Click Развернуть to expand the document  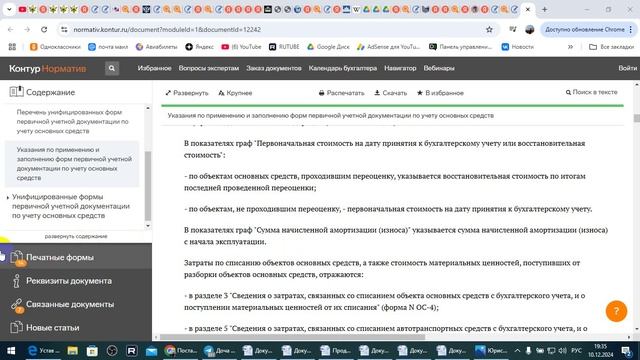click(187, 93)
